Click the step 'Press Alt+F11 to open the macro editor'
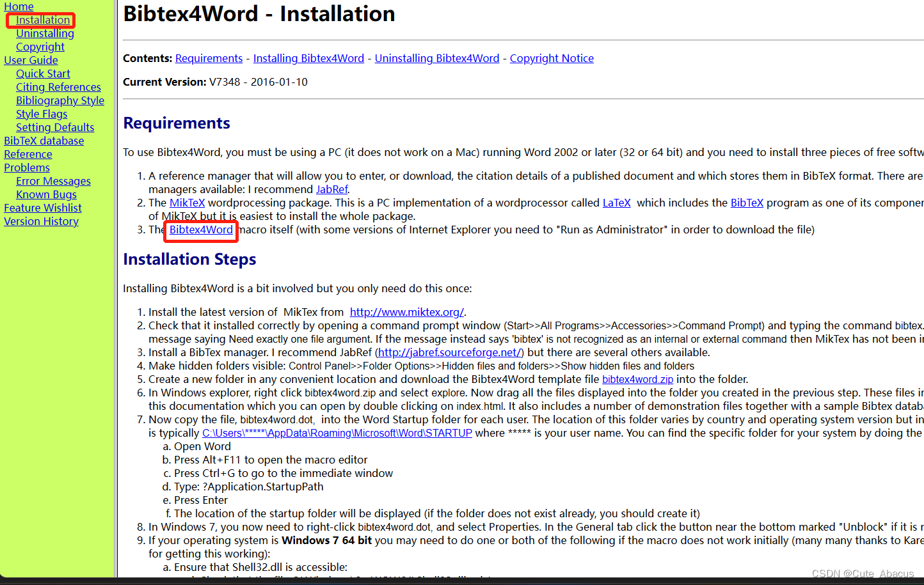 [271, 460]
